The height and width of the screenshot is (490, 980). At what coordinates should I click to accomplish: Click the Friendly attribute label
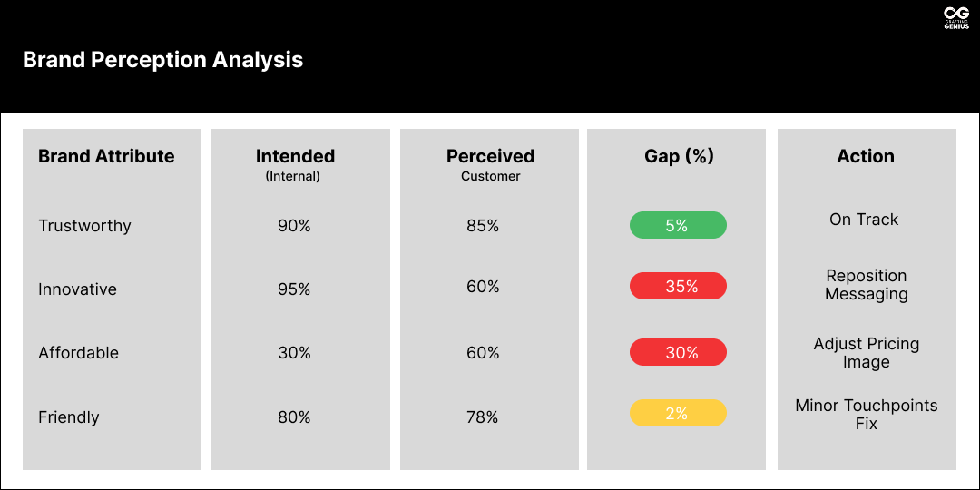68,417
